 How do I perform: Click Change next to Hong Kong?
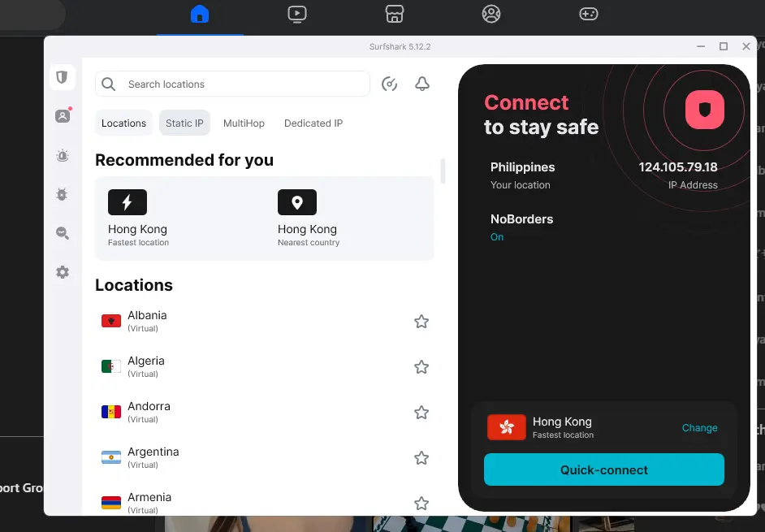click(699, 428)
